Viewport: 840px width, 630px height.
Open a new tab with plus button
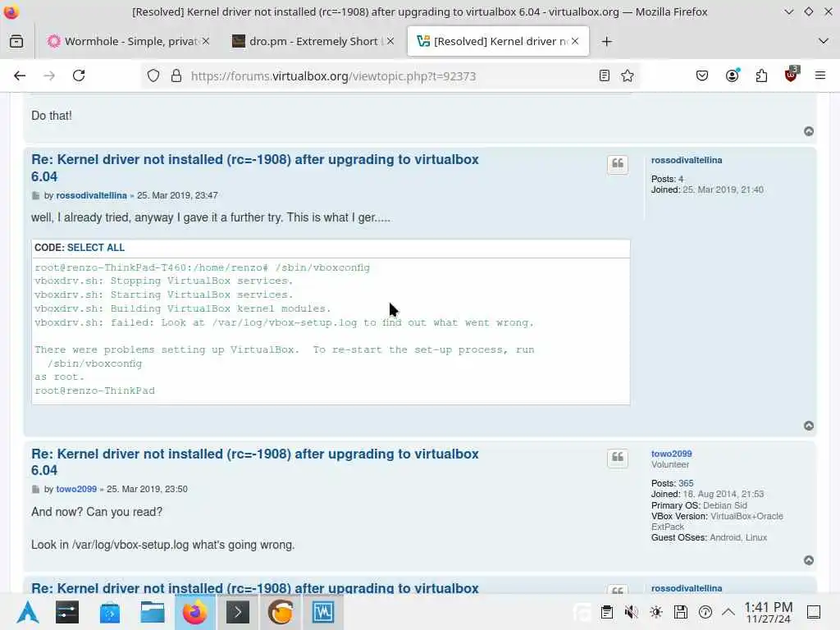click(606, 41)
